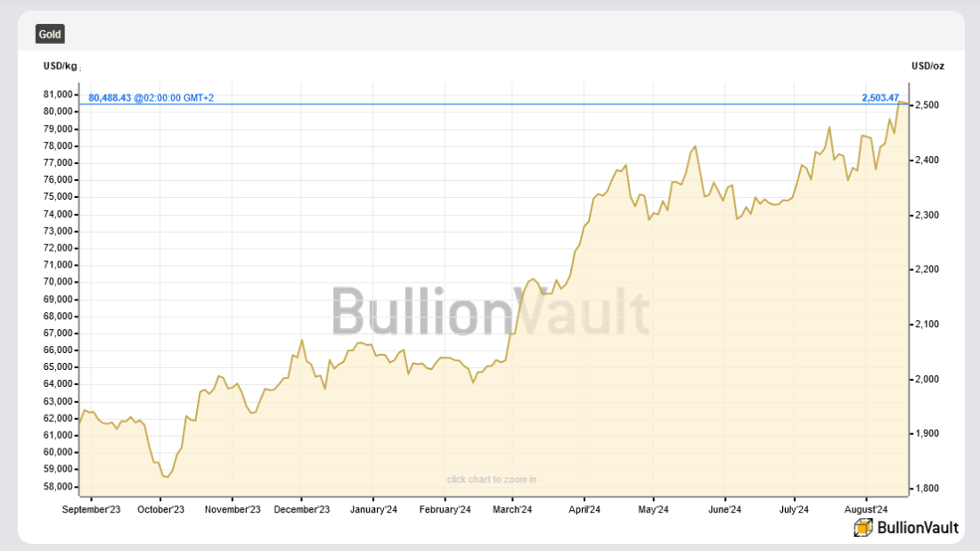Select the Gold tab
The image size is (980, 551).
[x=50, y=34]
